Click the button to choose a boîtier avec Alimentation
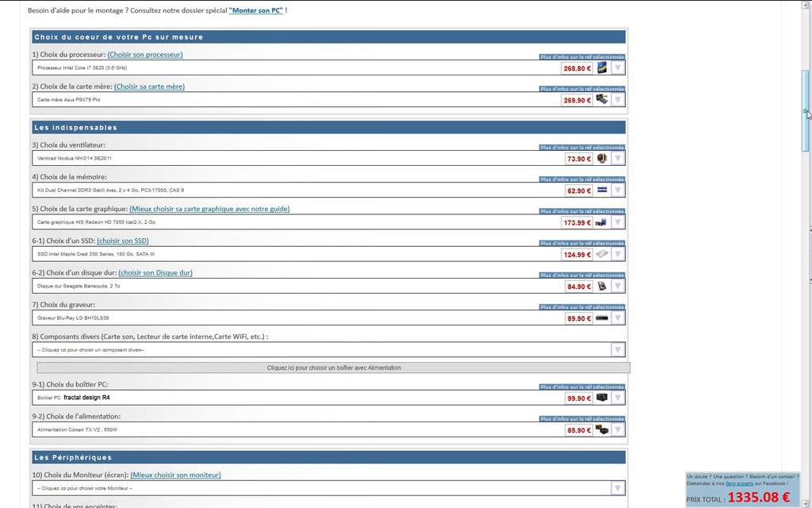Viewport: 812px width, 508px height. tap(334, 368)
